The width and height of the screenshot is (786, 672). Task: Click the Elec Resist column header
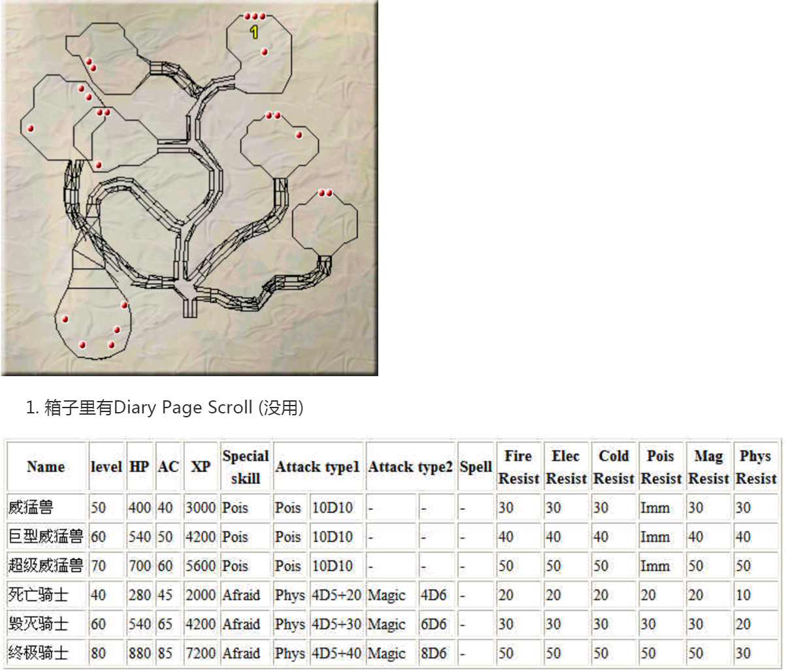[566, 467]
